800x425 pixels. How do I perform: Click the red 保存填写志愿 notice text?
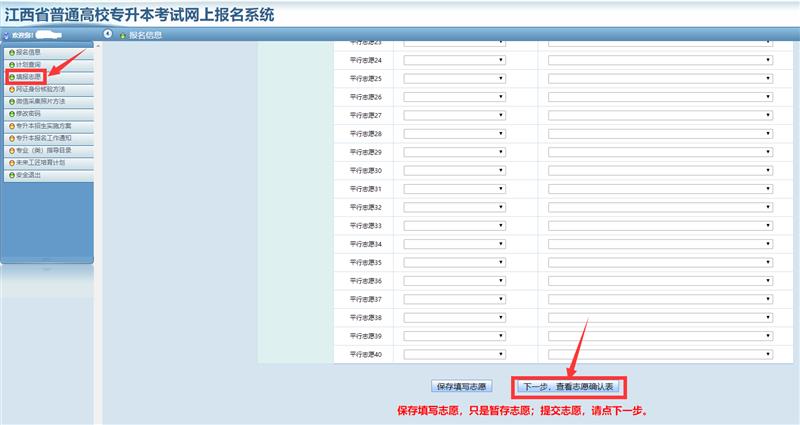click(x=522, y=411)
